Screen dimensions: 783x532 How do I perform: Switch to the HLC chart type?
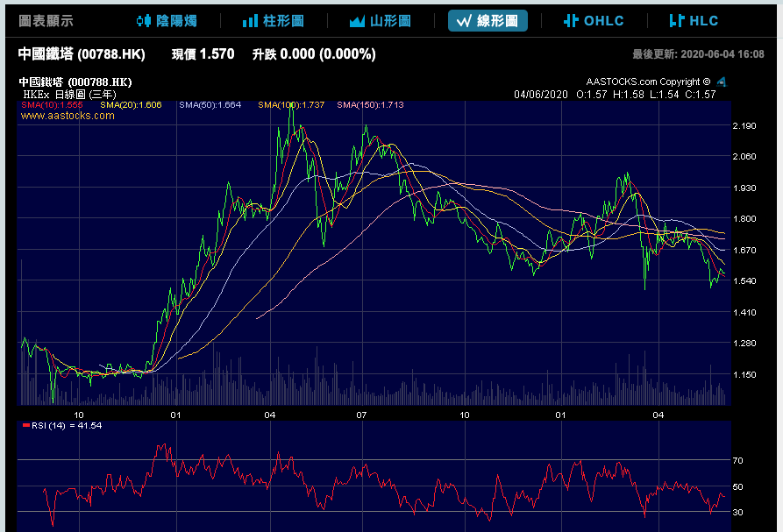pyautogui.click(x=694, y=21)
